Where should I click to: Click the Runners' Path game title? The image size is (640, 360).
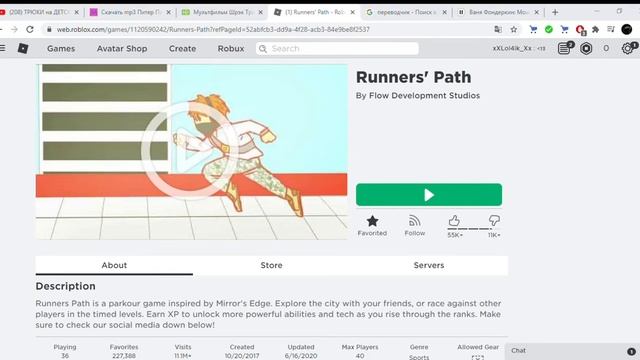[413, 77]
